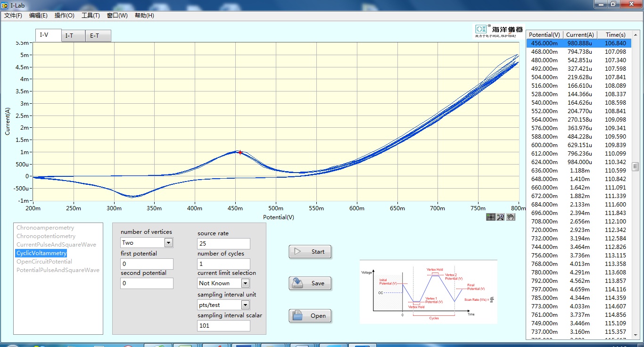Click the data table's vertical scrollbar thumb
644x347 pixels.
click(635, 166)
